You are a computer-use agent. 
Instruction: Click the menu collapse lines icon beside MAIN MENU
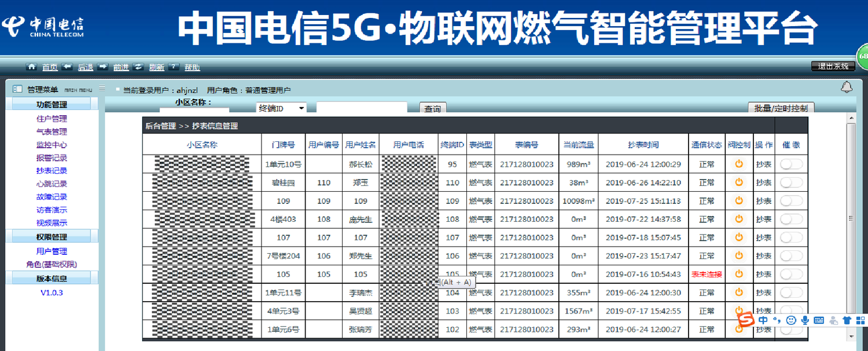pyautogui.click(x=102, y=89)
